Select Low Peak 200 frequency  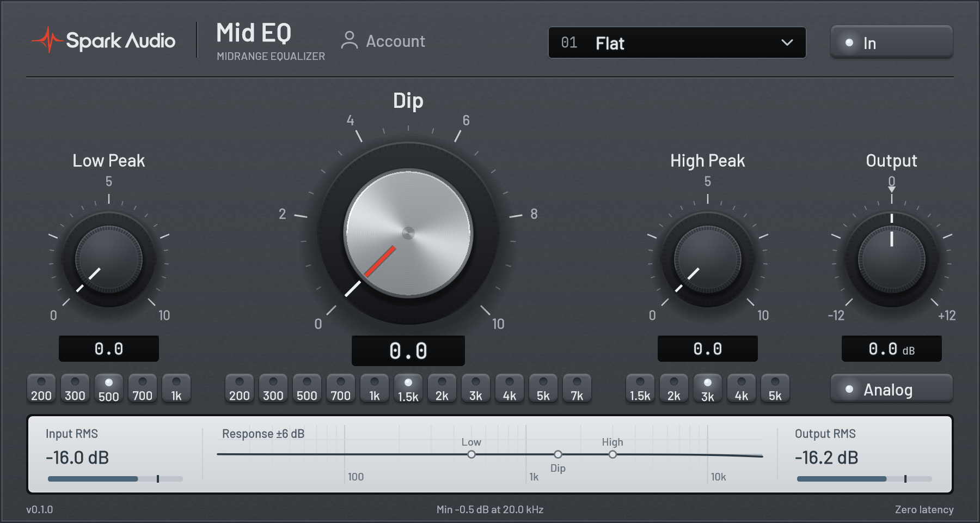[41, 389]
